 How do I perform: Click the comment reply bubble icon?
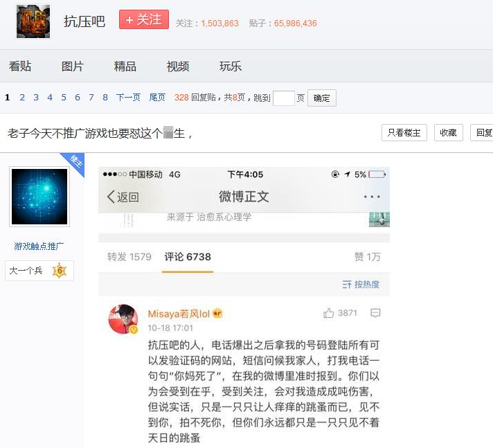[375, 313]
